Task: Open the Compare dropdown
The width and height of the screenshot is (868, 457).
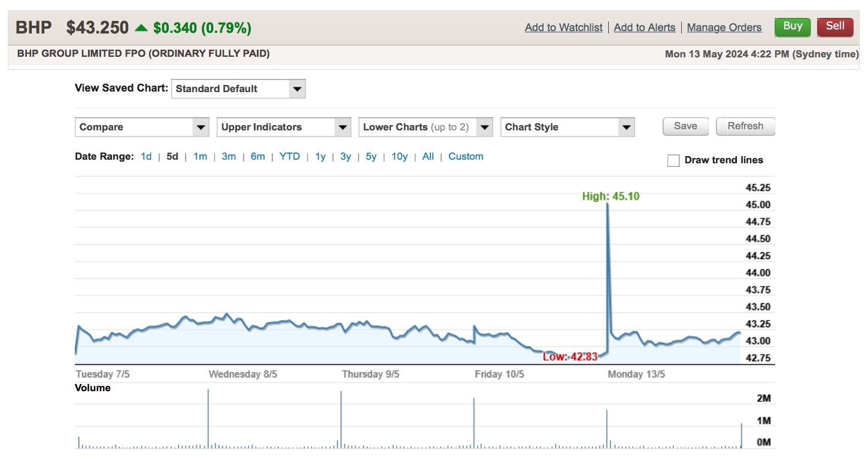Action: (142, 127)
